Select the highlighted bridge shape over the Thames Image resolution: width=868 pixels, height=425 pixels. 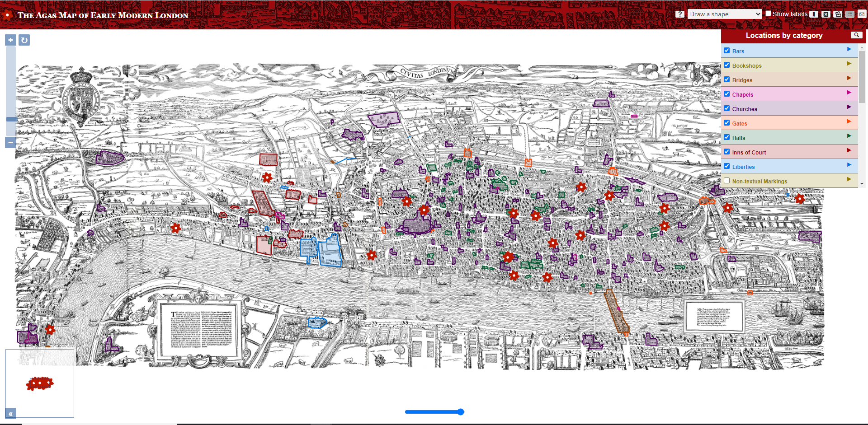[617, 312]
